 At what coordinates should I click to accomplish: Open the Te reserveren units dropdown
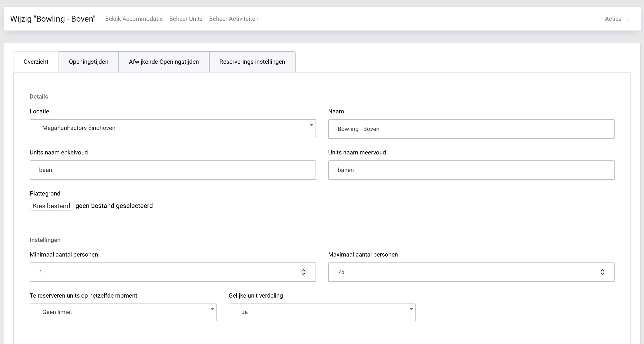pos(123,312)
